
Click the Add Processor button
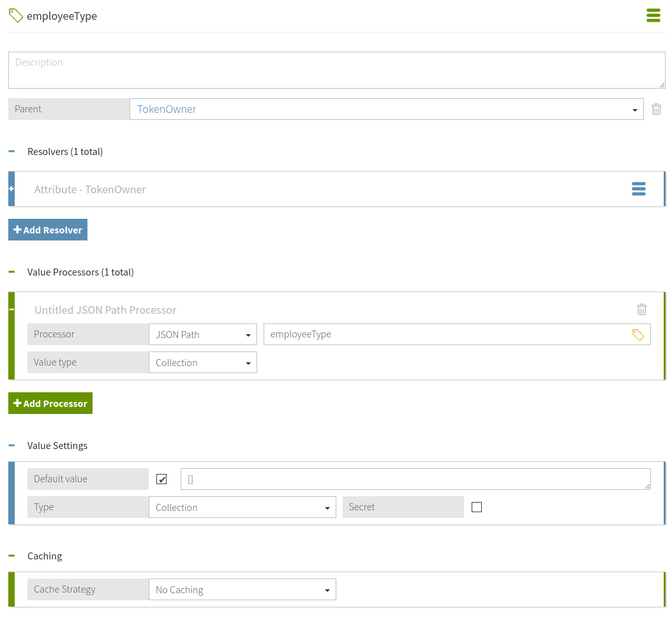[x=50, y=403]
